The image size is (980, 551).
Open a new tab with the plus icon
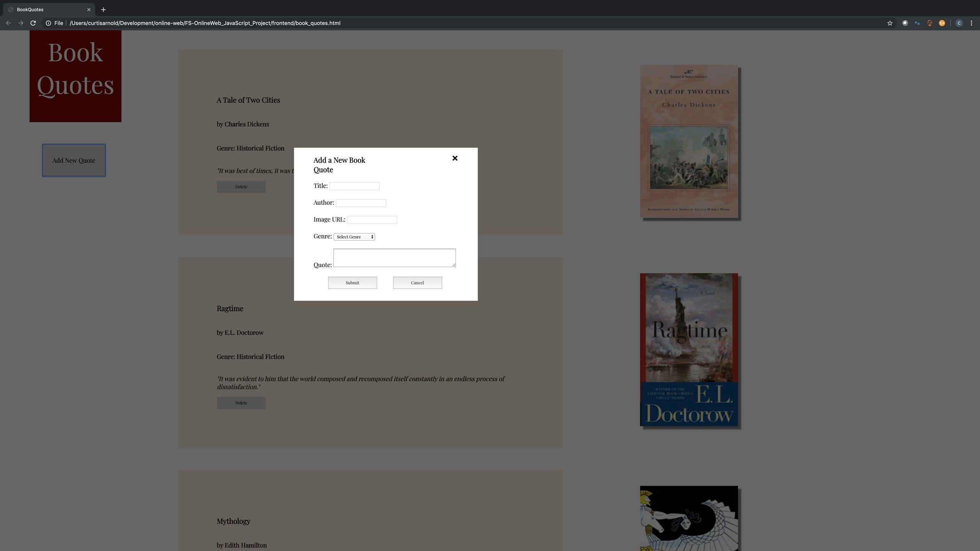coord(103,10)
